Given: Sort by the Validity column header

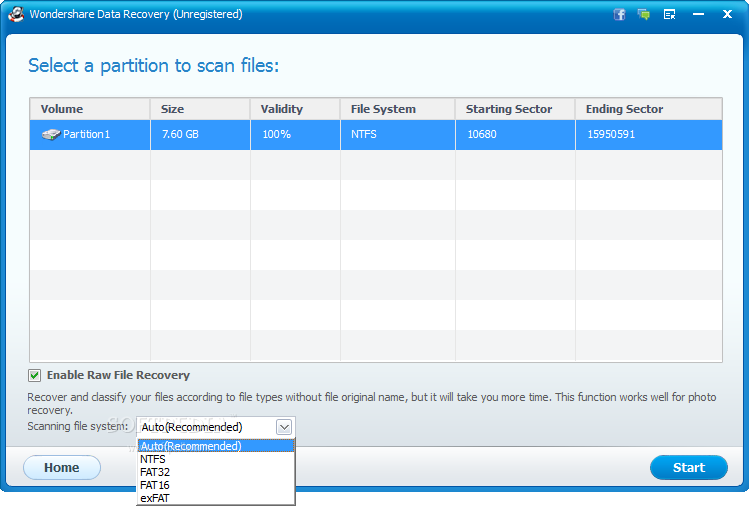Looking at the screenshot, I should pos(295,109).
